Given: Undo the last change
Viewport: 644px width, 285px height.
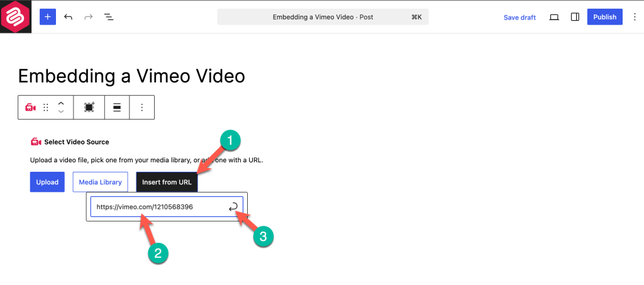Looking at the screenshot, I should pyautogui.click(x=68, y=17).
